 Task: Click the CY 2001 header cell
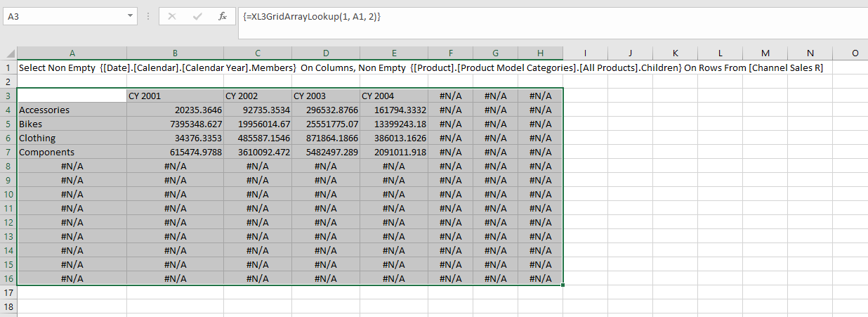coord(175,96)
